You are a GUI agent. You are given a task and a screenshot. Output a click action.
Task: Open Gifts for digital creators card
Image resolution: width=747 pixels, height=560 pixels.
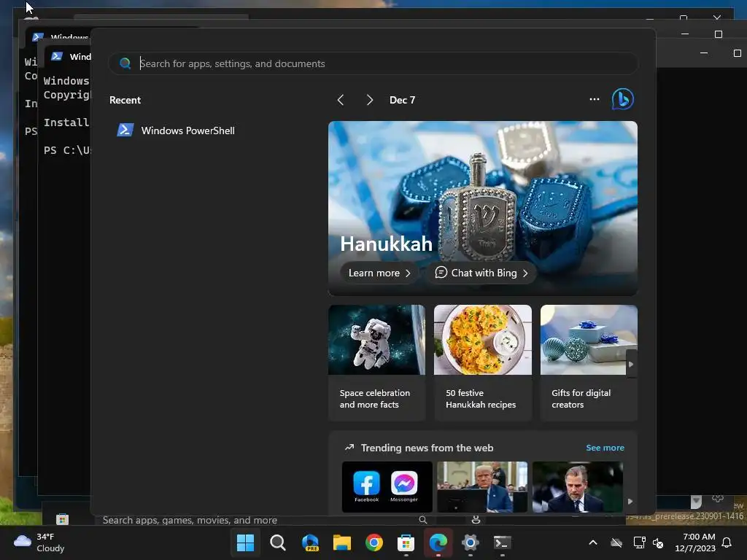[x=589, y=363]
